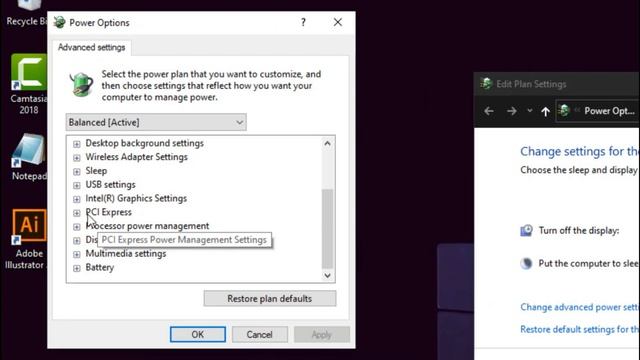
Task: Open recent locations chevron in Edit Plan Settings
Action: tap(529, 111)
